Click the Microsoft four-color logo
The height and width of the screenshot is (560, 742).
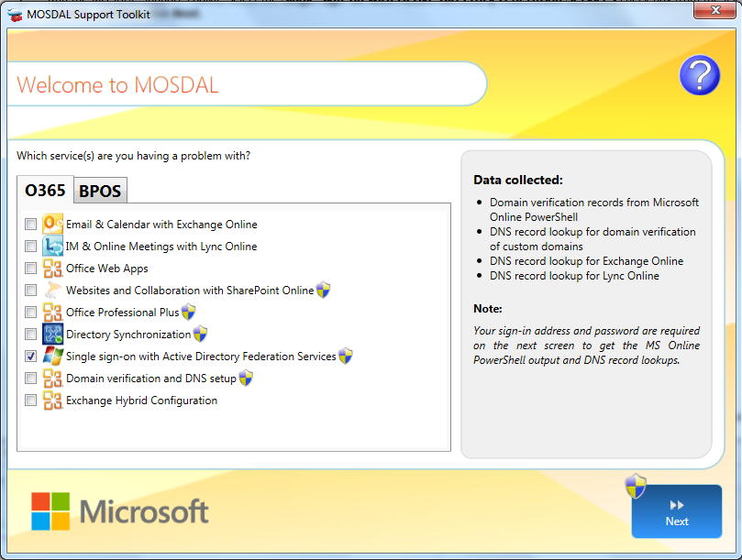point(50,511)
